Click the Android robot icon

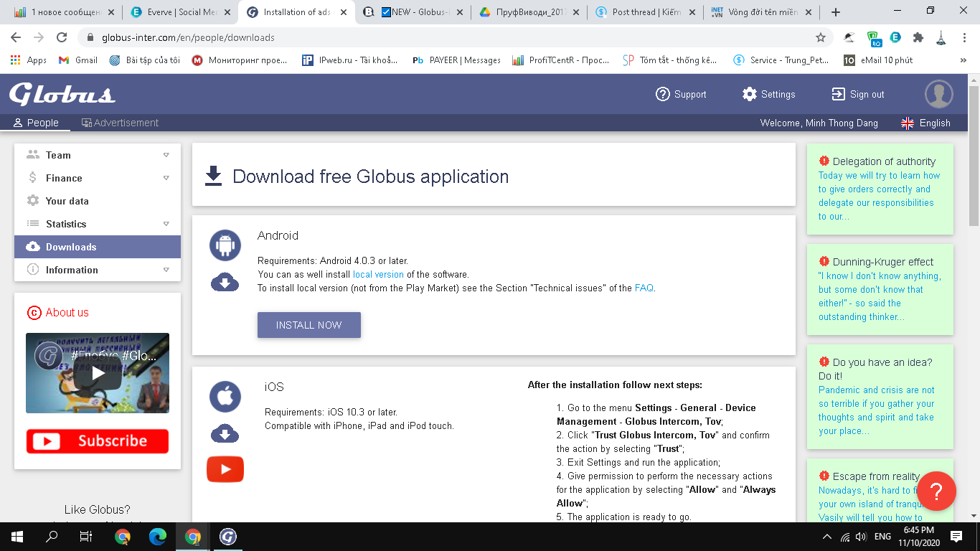[225, 245]
